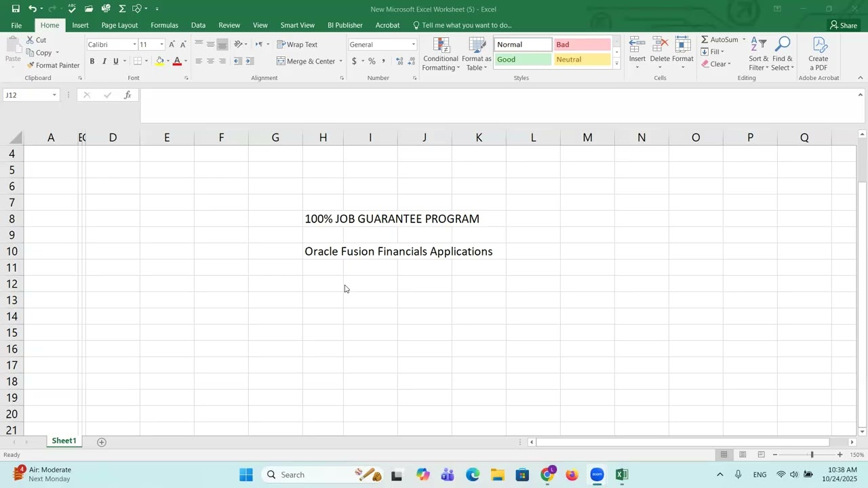Open the Fill dropdown
868x488 pixels.
(712, 52)
